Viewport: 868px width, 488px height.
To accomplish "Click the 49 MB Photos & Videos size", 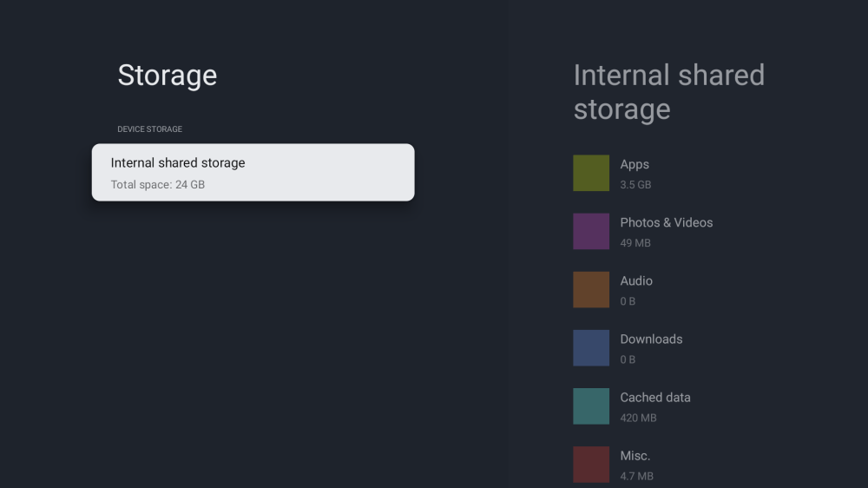I will tap(635, 243).
